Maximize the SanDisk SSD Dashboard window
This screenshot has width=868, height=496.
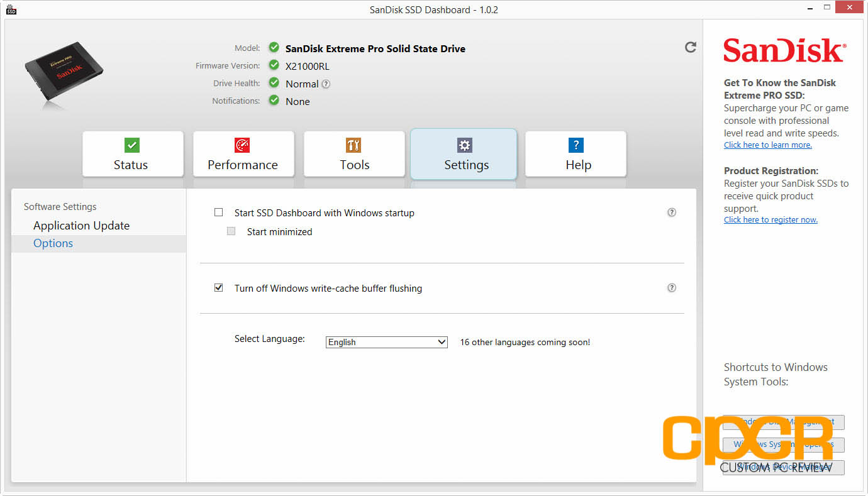[x=828, y=8]
